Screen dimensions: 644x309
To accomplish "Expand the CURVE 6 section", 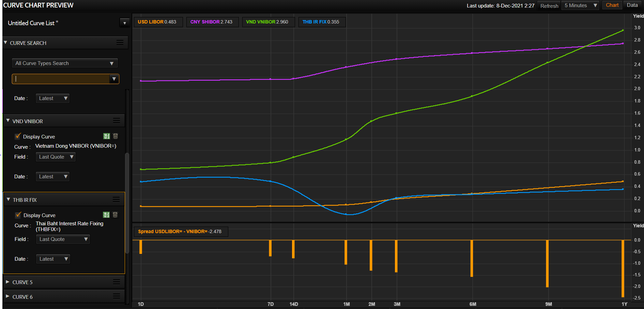I will coord(7,296).
